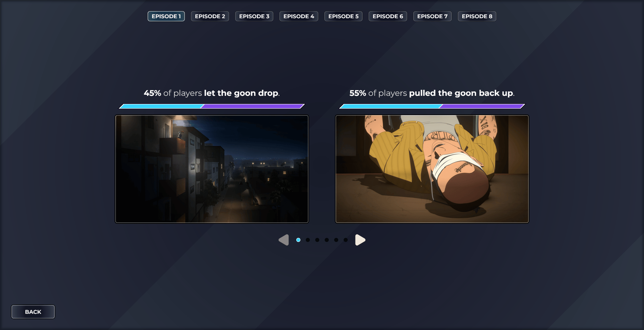The image size is (644, 330).
Task: Go to the Episode 8 tab
Action: 477,16
